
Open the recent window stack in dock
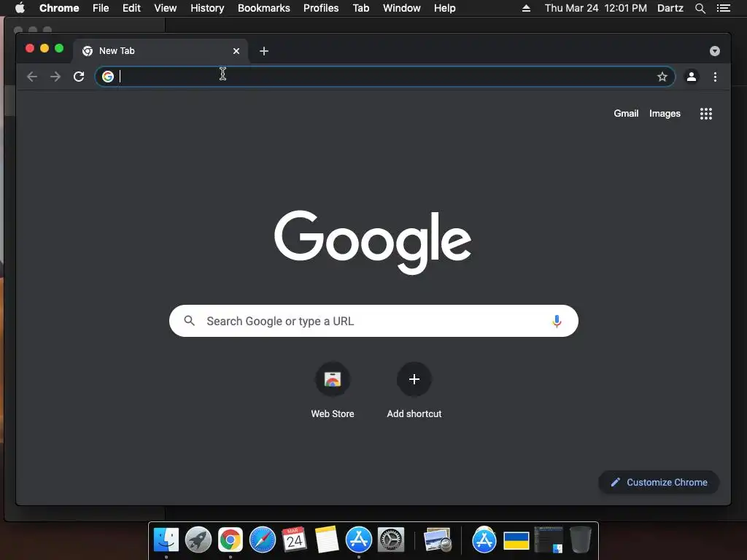[549, 540]
